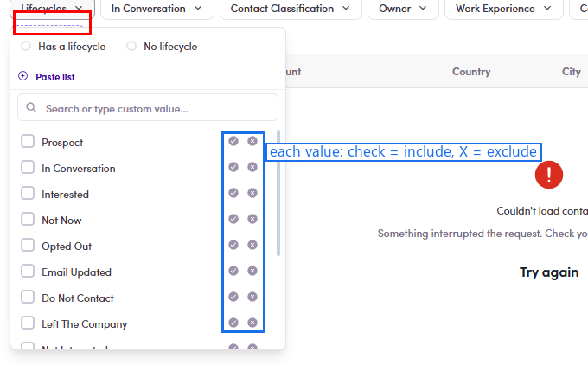Tick the Opted Out checkbox
Image resolution: width=588 pixels, height=365 pixels.
tap(28, 245)
